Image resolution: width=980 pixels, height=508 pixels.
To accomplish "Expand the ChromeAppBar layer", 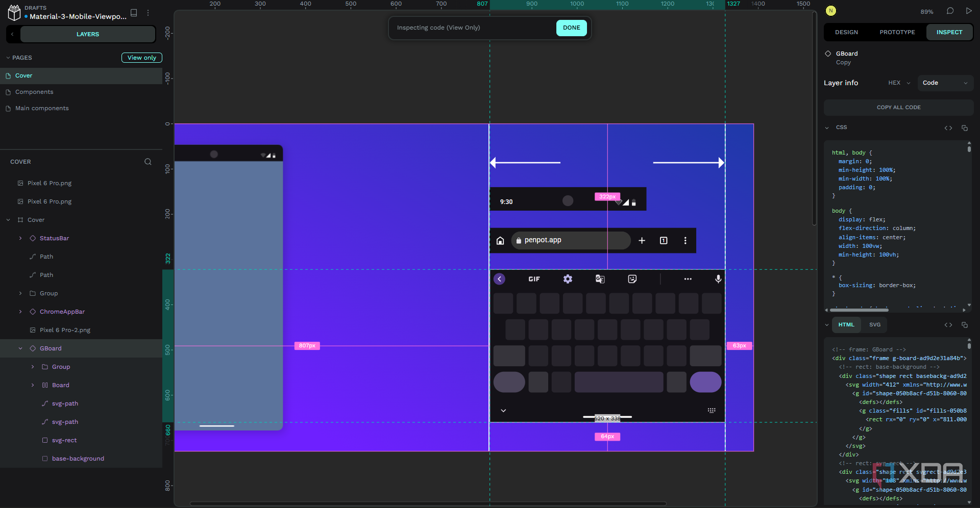I will click(x=20, y=312).
